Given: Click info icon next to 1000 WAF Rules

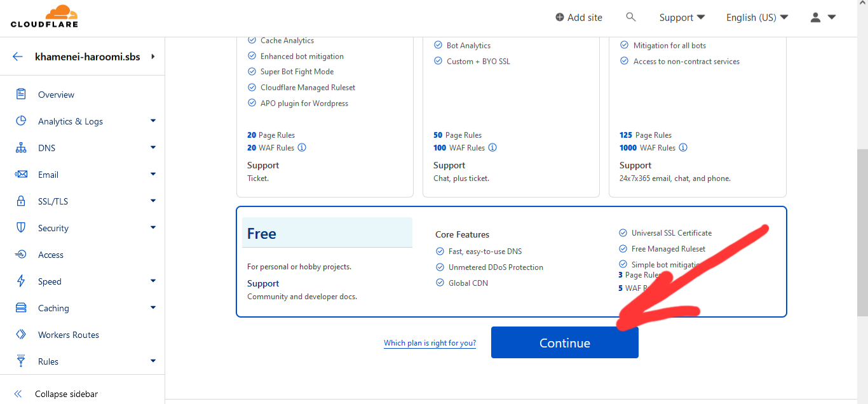Looking at the screenshot, I should 683,147.
